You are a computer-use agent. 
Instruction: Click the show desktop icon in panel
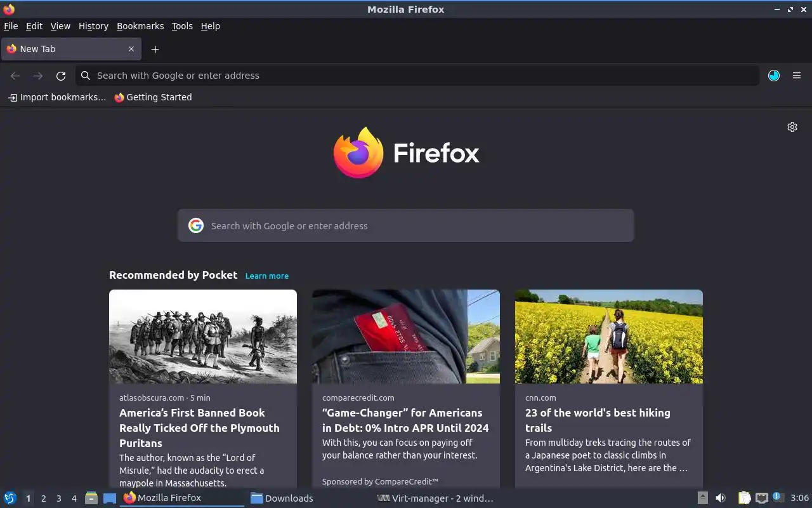(110, 498)
